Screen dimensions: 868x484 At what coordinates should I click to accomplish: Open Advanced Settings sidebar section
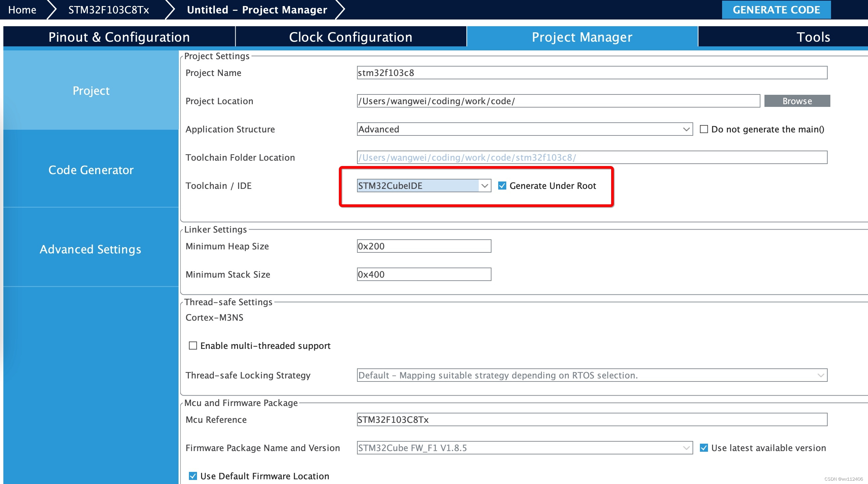coord(90,249)
